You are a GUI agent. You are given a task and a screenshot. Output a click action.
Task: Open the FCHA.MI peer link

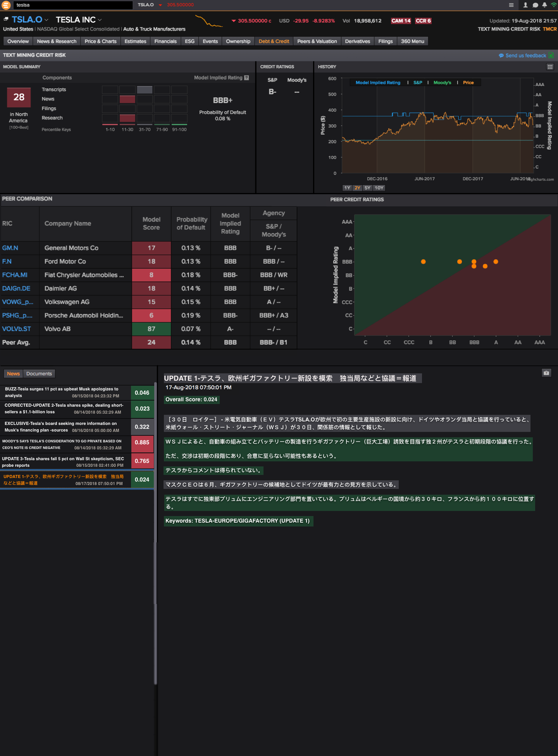tap(15, 275)
